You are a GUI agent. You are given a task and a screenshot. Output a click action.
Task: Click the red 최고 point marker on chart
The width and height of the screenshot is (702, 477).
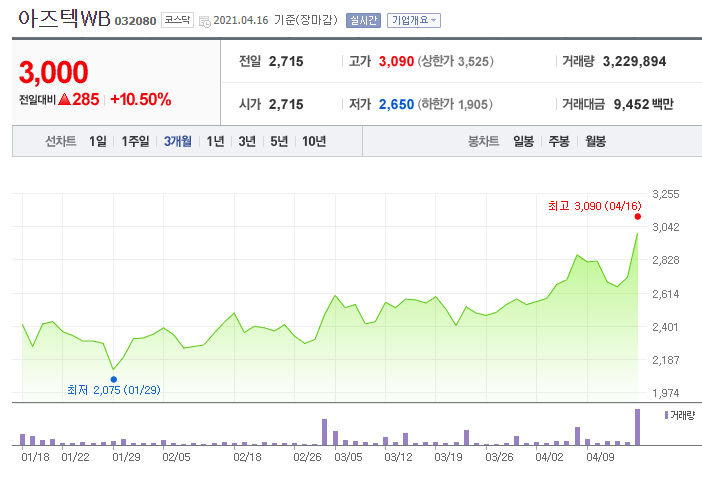pyautogui.click(x=638, y=217)
